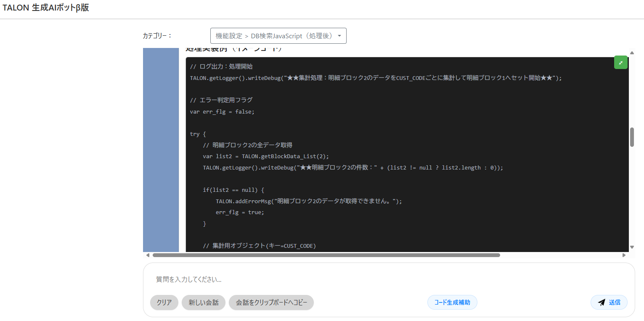
Task: Click the line var err_flg = false;
Action: pyautogui.click(x=222, y=111)
